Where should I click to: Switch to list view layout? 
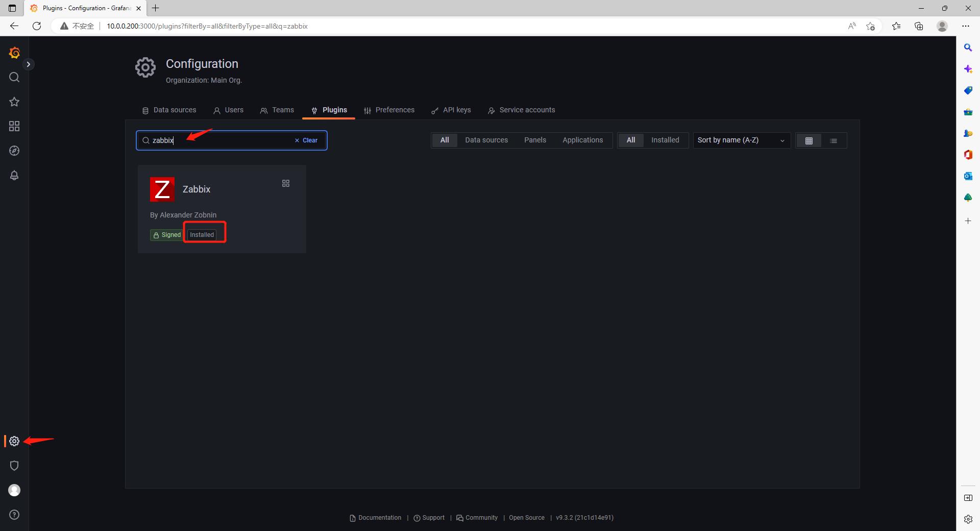834,140
